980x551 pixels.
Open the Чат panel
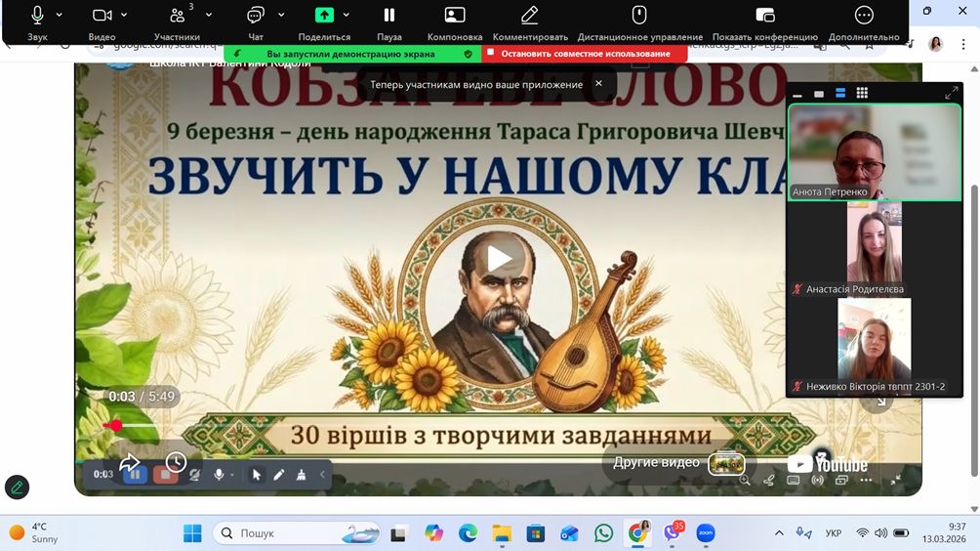[x=256, y=16]
